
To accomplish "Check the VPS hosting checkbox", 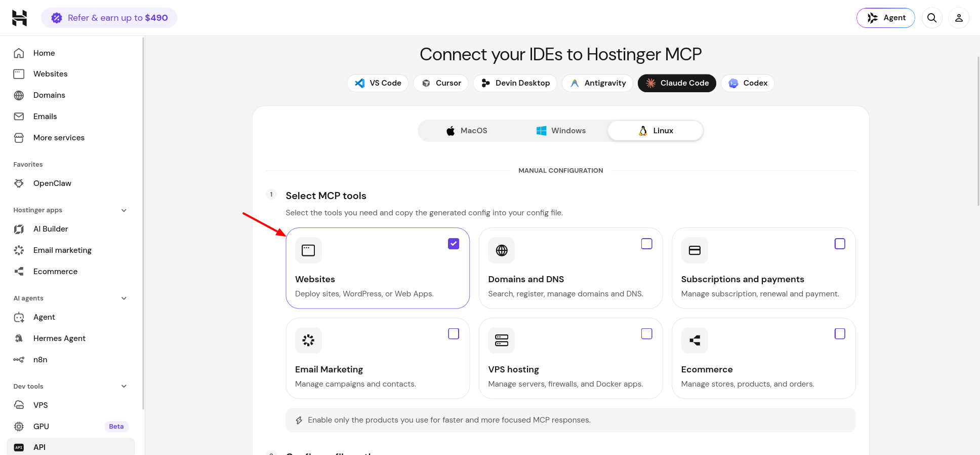I will coord(647,334).
